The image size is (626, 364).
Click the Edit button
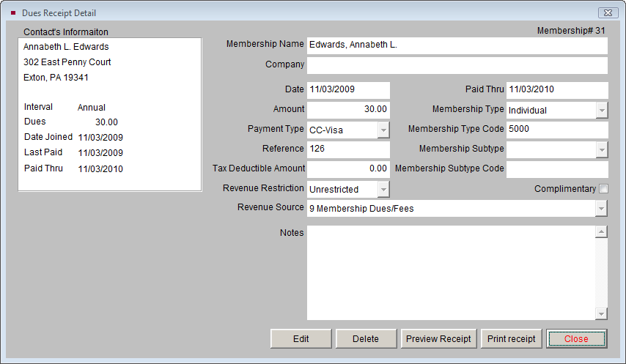[x=301, y=338]
